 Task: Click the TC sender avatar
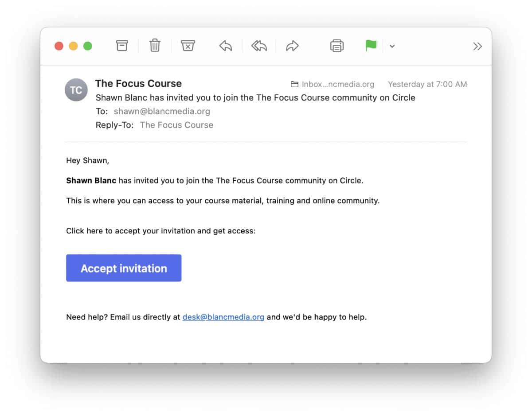76,90
